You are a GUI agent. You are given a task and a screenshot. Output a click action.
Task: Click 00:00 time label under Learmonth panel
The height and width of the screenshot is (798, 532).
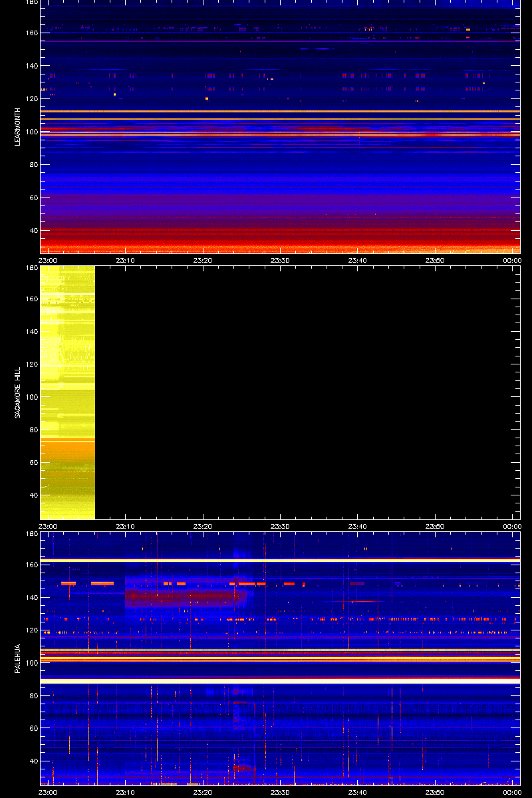coord(511,260)
